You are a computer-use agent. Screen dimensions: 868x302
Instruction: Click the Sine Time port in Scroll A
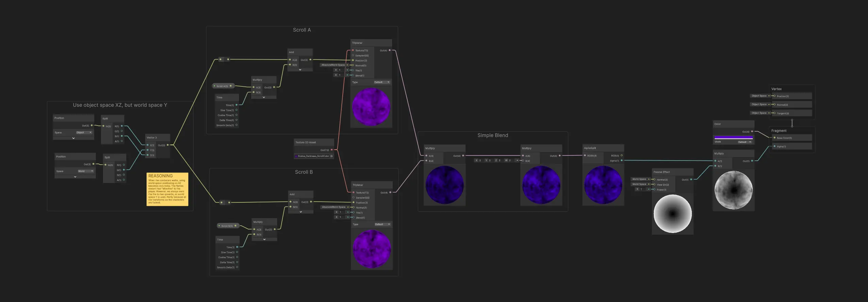[237, 110]
